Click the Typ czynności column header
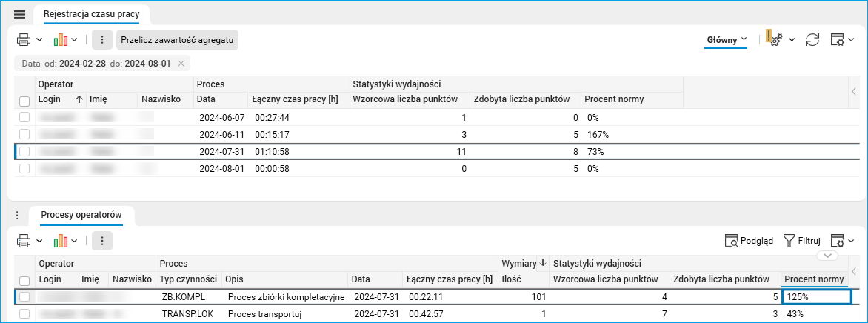 click(x=187, y=279)
